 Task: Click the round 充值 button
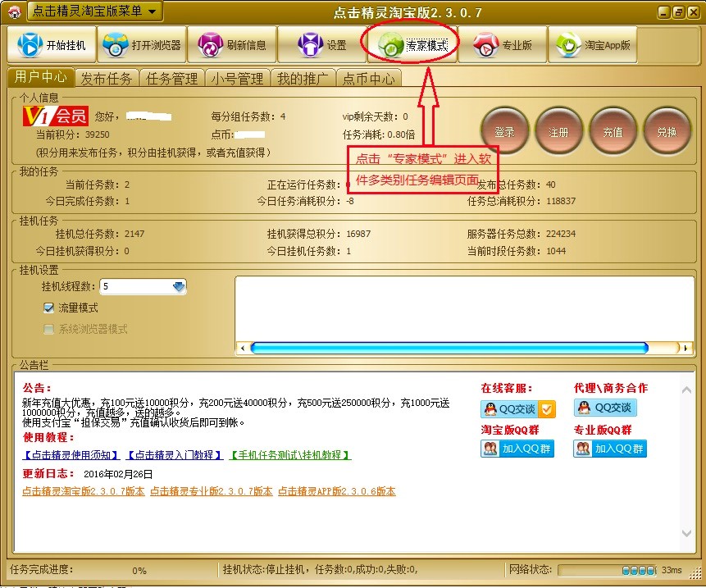(613, 131)
